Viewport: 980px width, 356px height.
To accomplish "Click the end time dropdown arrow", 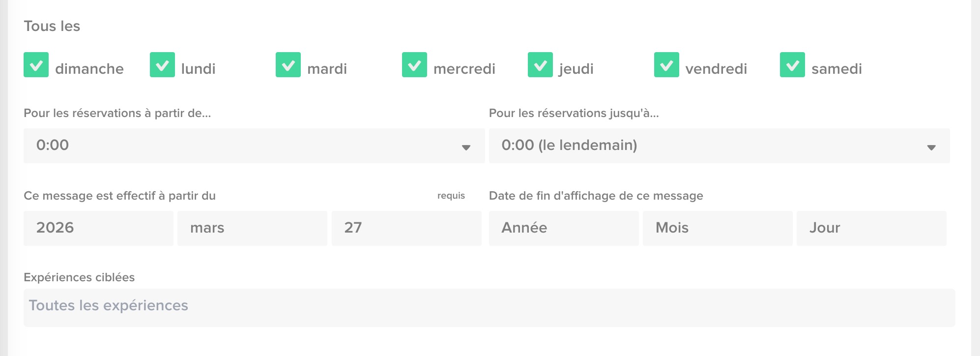I will (931, 147).
